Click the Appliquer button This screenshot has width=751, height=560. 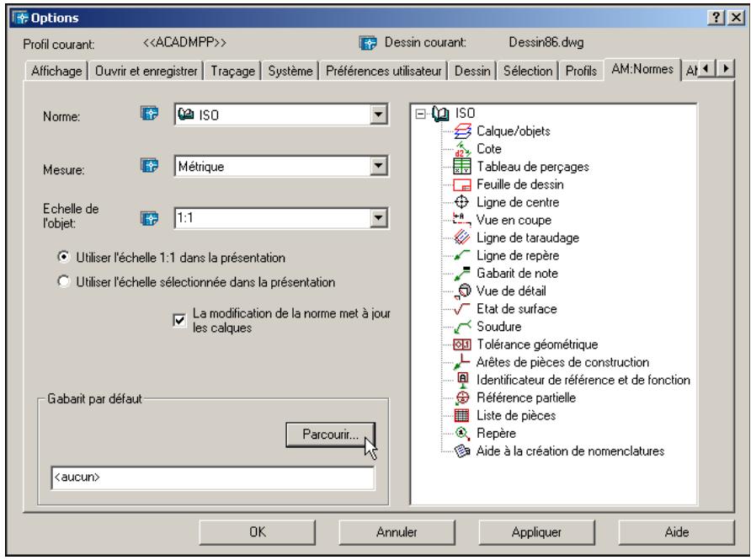(536, 532)
